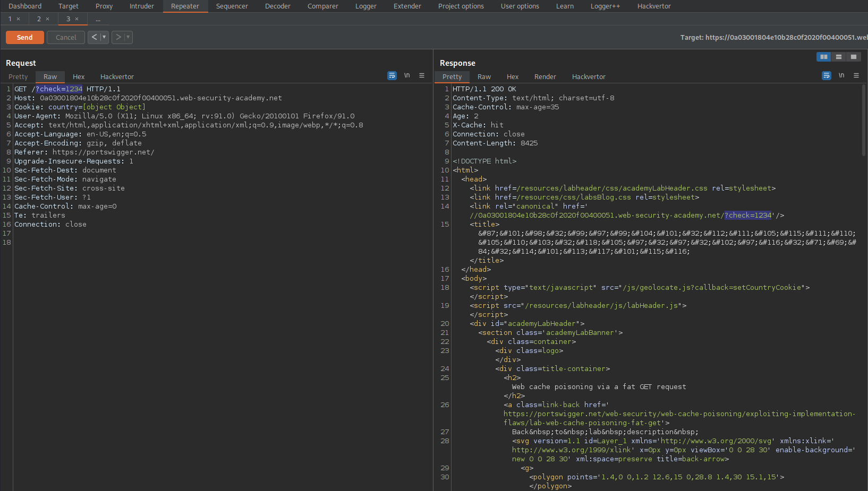Select the Repeater tab

pyautogui.click(x=185, y=6)
